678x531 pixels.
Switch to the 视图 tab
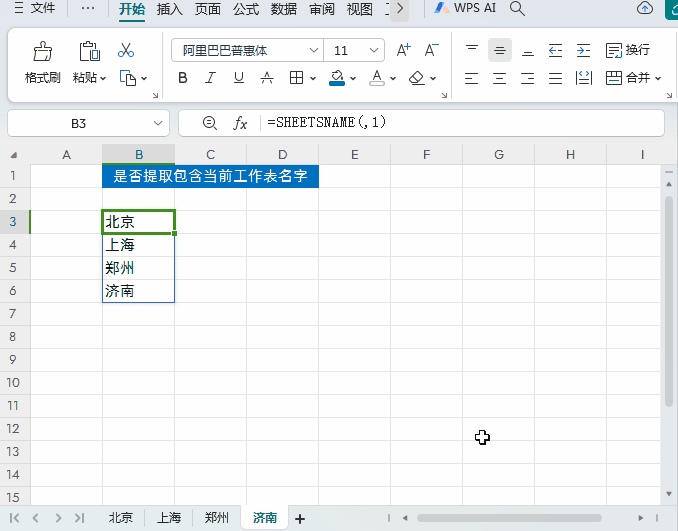click(360, 9)
